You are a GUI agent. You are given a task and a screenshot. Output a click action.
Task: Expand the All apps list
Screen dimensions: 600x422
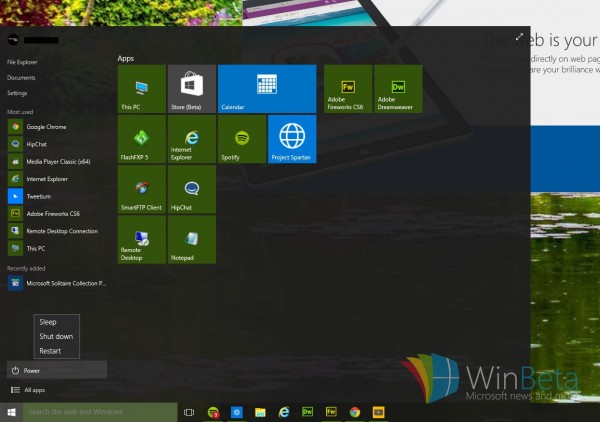pyautogui.click(x=34, y=390)
